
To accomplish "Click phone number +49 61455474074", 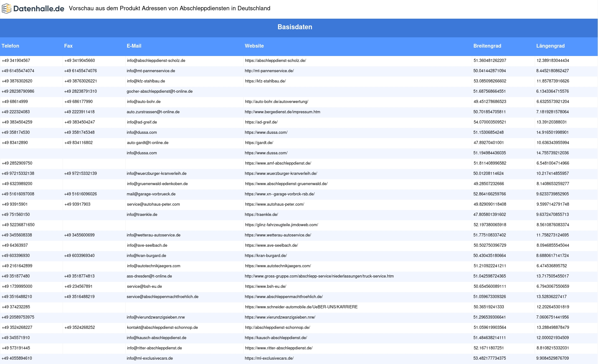I will (18, 71).
